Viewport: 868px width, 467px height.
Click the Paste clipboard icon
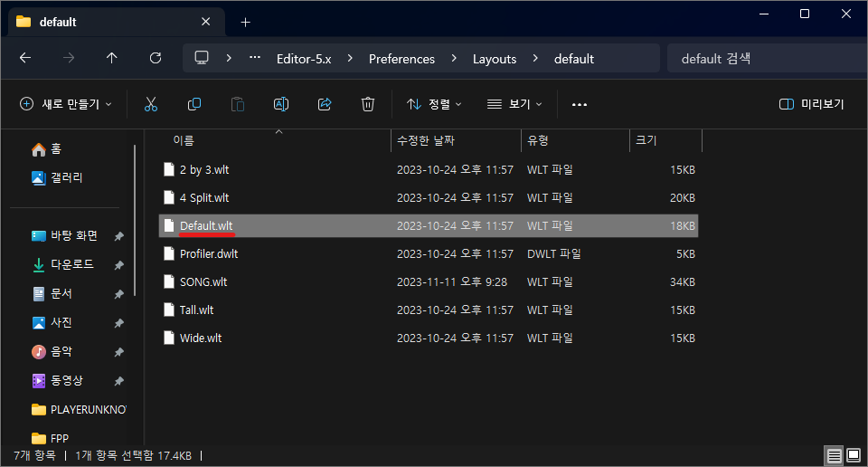pos(238,104)
